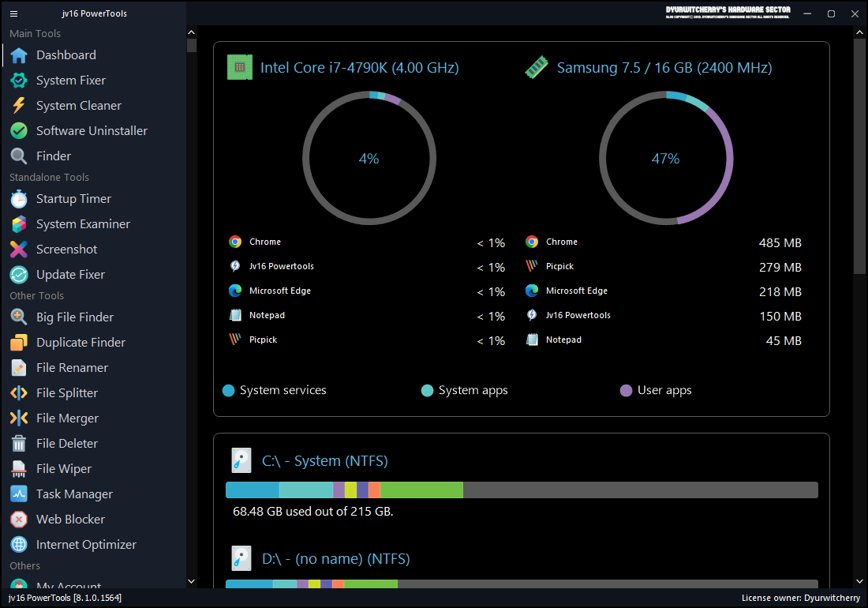
Task: Click sidebar scroll up arrow
Action: 192,32
